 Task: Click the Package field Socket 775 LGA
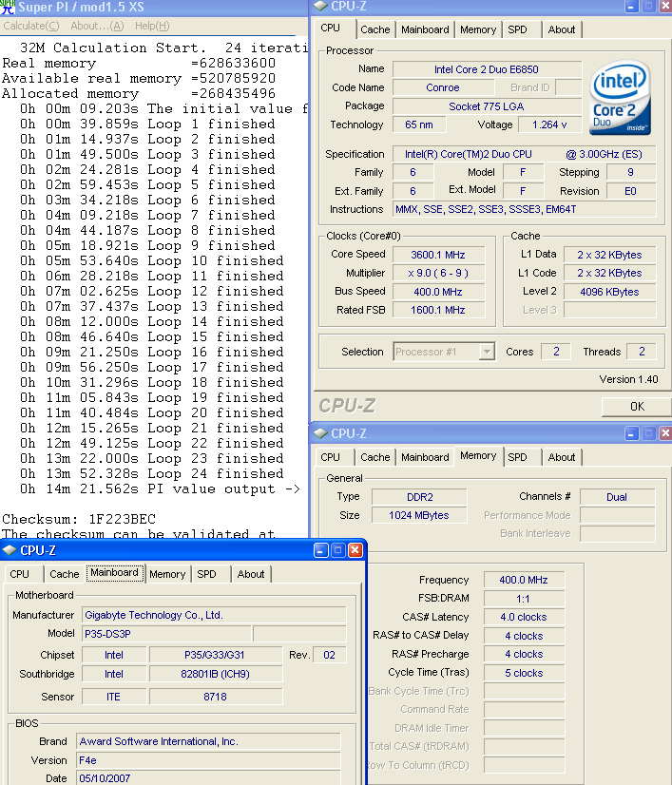tap(487, 106)
